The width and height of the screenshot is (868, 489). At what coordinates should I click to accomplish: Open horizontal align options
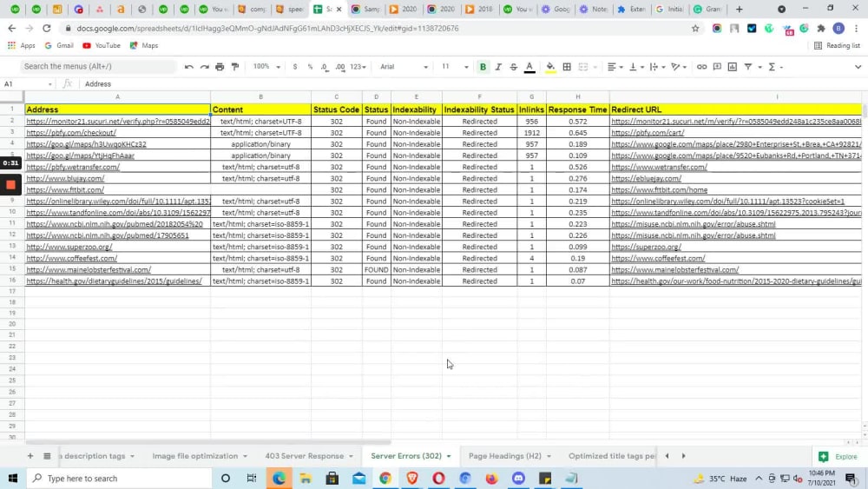point(615,67)
